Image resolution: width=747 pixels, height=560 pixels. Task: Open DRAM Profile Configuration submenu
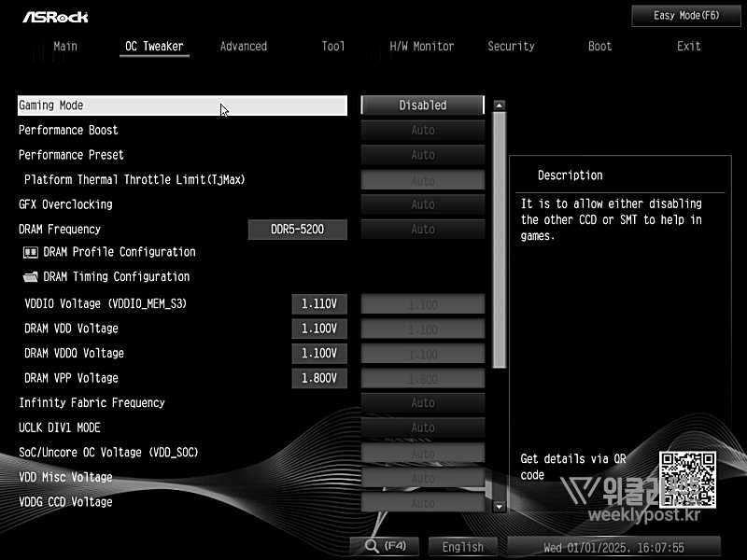click(x=120, y=252)
